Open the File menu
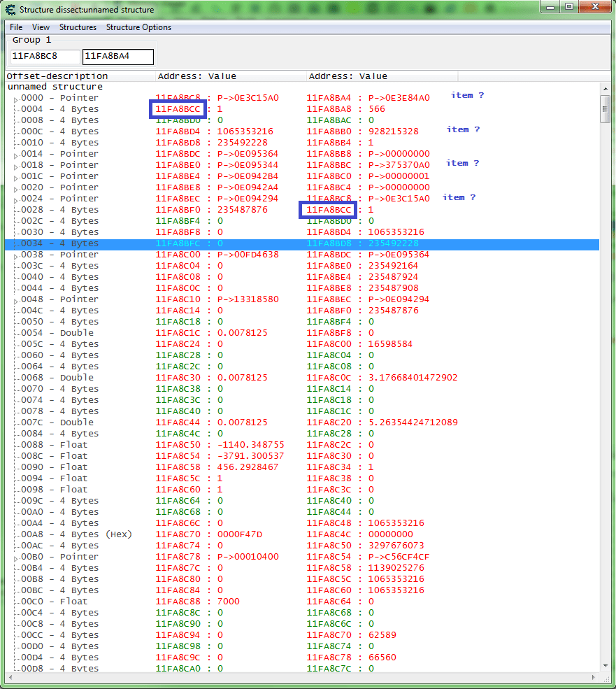This screenshot has height=689, width=616. (x=16, y=27)
